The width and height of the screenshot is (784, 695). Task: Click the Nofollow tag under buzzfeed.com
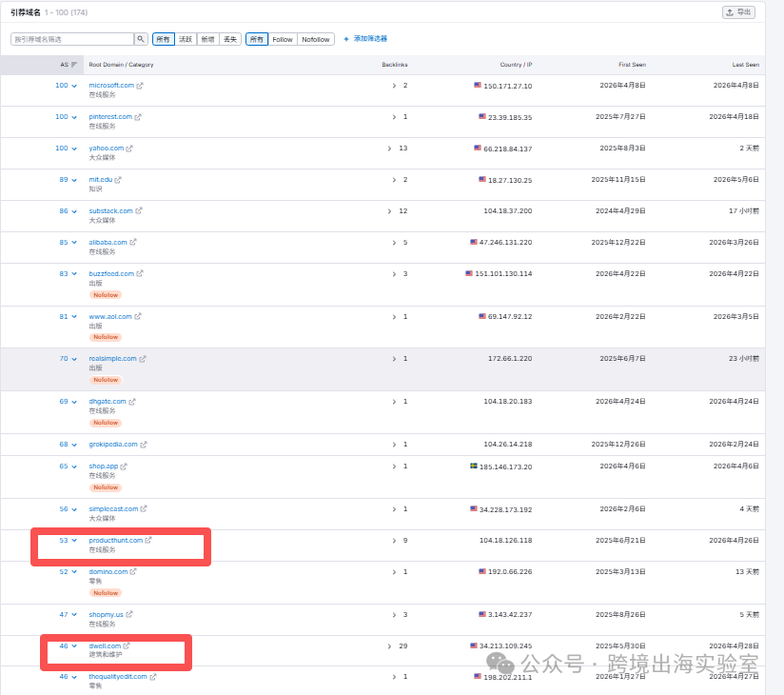106,295
